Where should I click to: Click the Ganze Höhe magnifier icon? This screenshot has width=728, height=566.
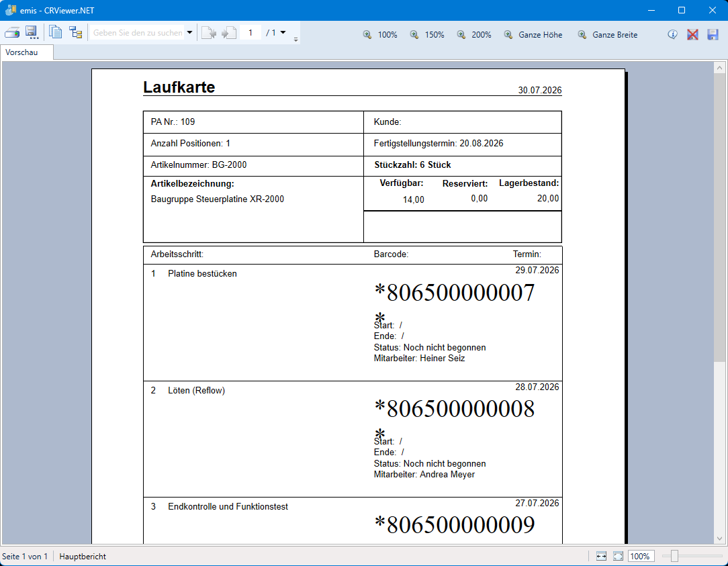[508, 34]
